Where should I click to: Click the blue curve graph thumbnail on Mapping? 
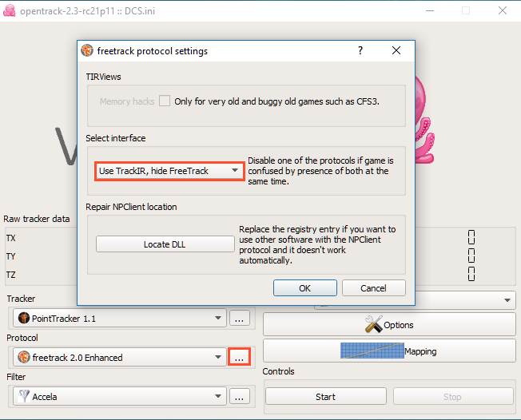[372, 351]
